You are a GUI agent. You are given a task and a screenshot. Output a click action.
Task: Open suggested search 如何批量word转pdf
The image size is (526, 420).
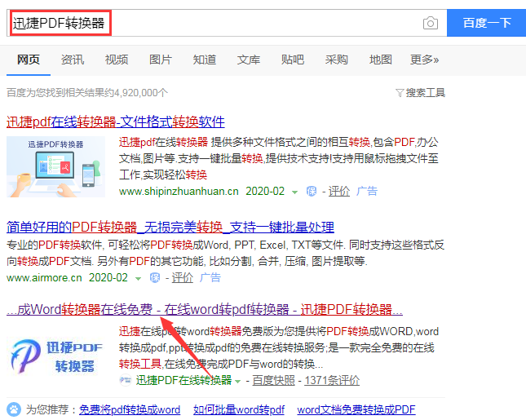click(x=238, y=409)
